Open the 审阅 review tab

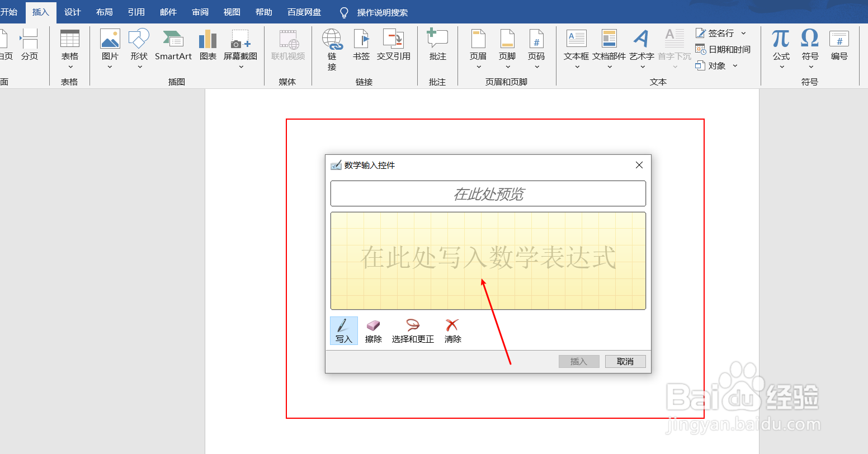tap(200, 12)
